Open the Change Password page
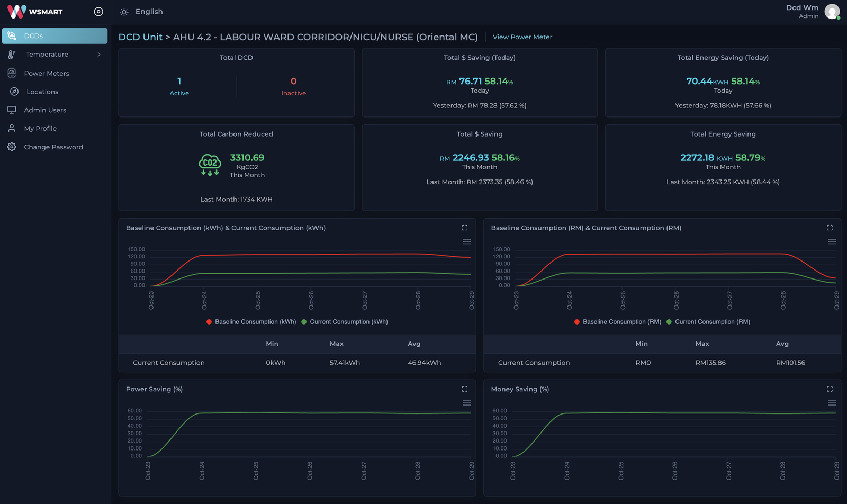This screenshot has width=847, height=504. point(53,147)
